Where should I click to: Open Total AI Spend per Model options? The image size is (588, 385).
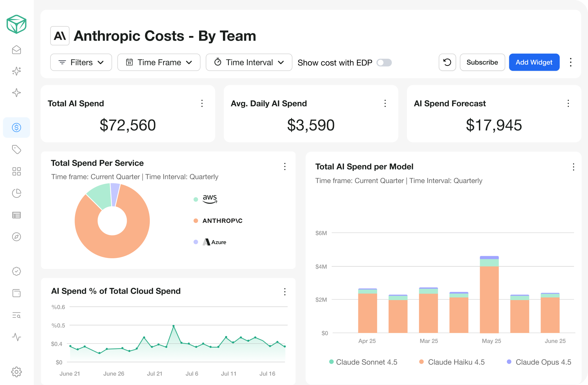click(574, 167)
